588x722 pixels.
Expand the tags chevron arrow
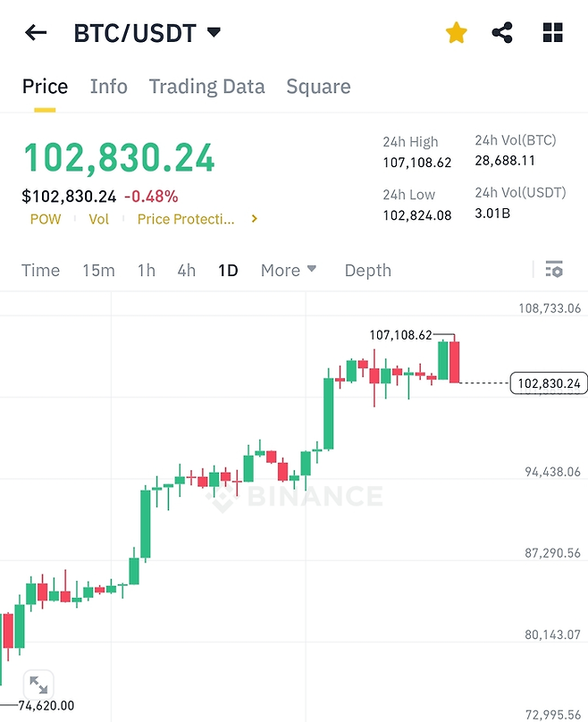point(255,219)
